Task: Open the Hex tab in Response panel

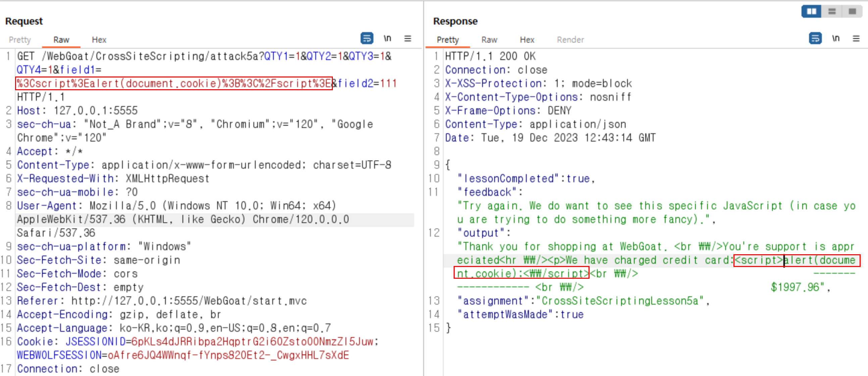Action: (527, 40)
